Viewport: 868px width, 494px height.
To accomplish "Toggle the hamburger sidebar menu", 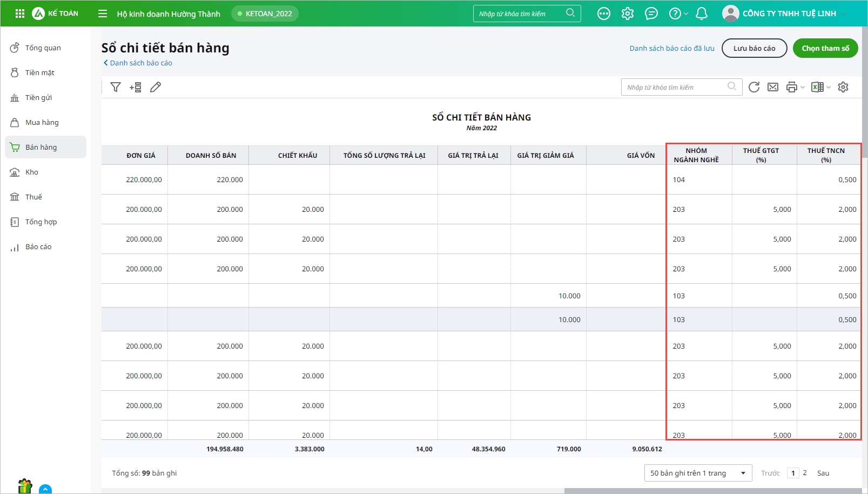I will (x=103, y=14).
